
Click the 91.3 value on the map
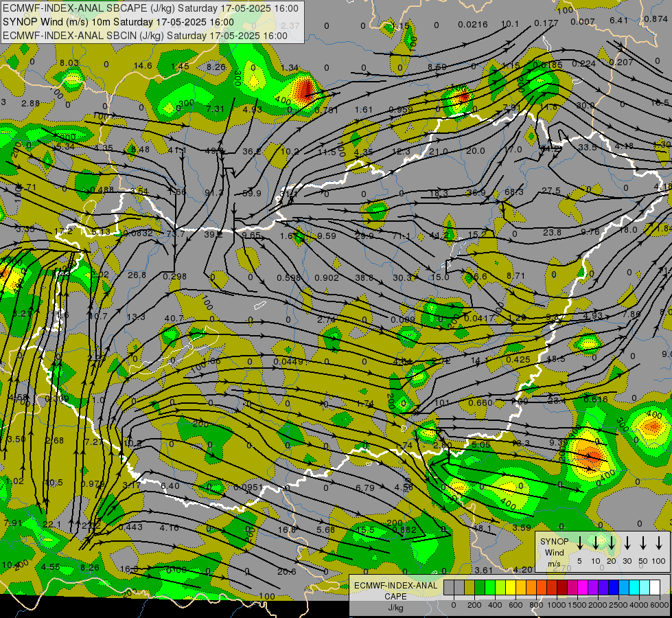coord(214,192)
